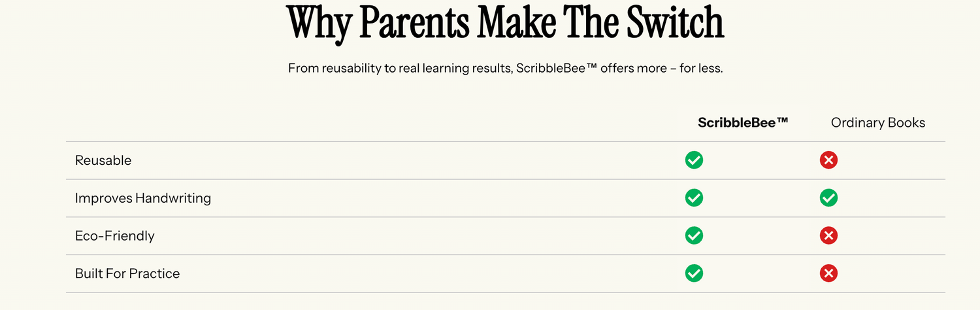Click Ordinary Books check for Improves Handwriting
Viewport: 980px width, 310px height.
point(828,198)
